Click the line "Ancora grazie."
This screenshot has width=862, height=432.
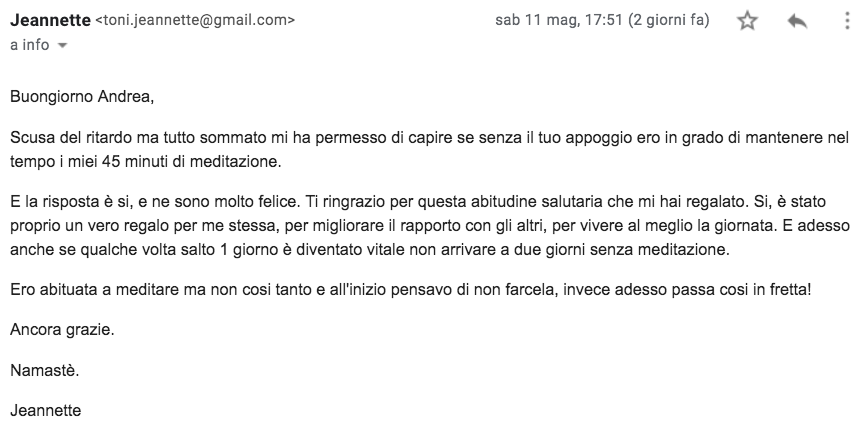[62, 330]
